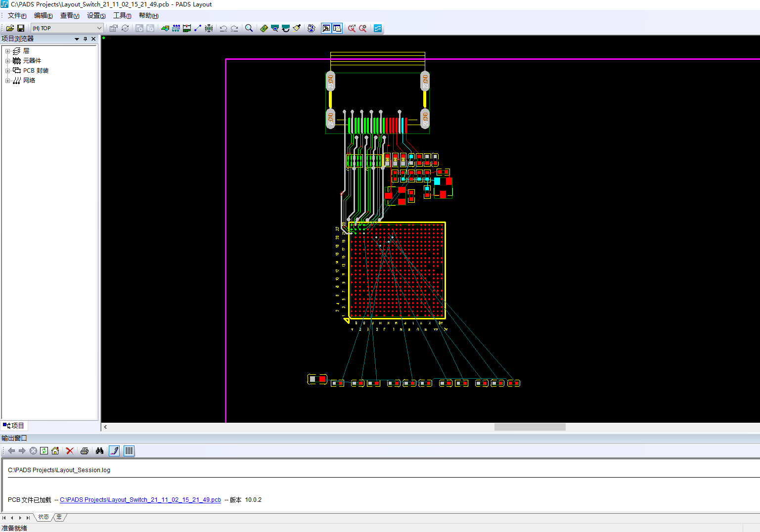Click the Save floppy disk icon
Image resolution: width=760 pixels, height=532 pixels.
pyautogui.click(x=21, y=28)
